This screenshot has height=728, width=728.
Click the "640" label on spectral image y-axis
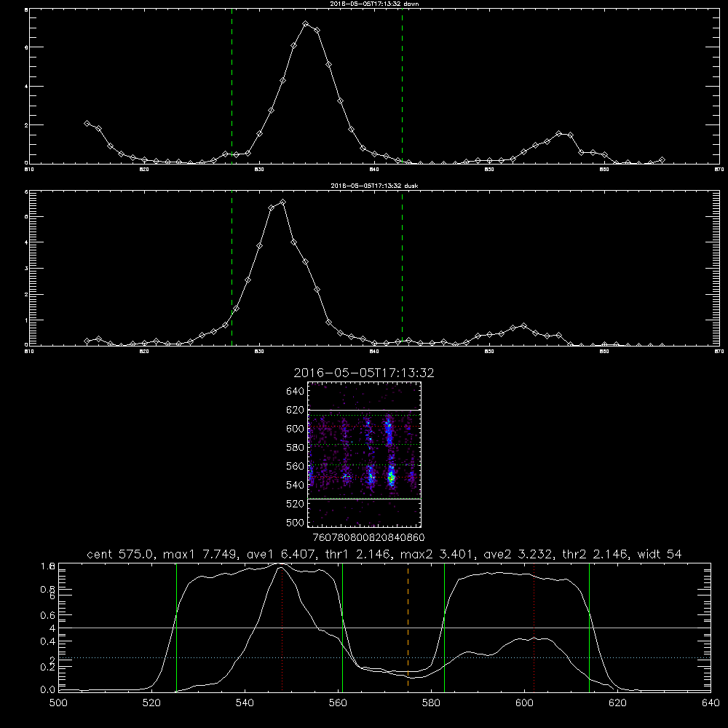pos(296,391)
